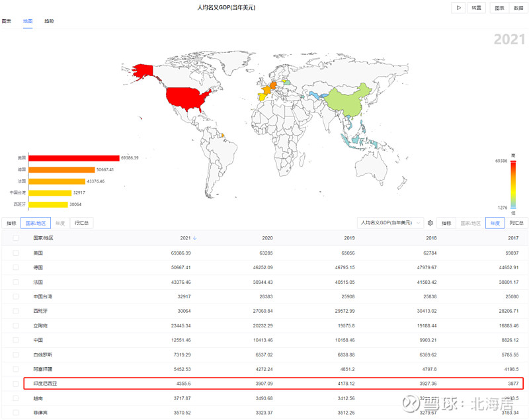Click the 列汇总 button
529x420 pixels.
(x=516, y=223)
